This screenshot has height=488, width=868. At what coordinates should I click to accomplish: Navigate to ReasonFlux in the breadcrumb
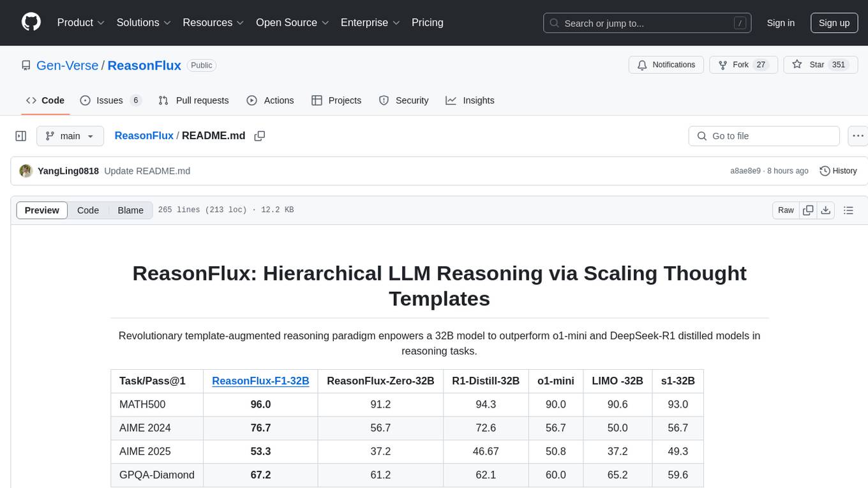click(x=144, y=136)
